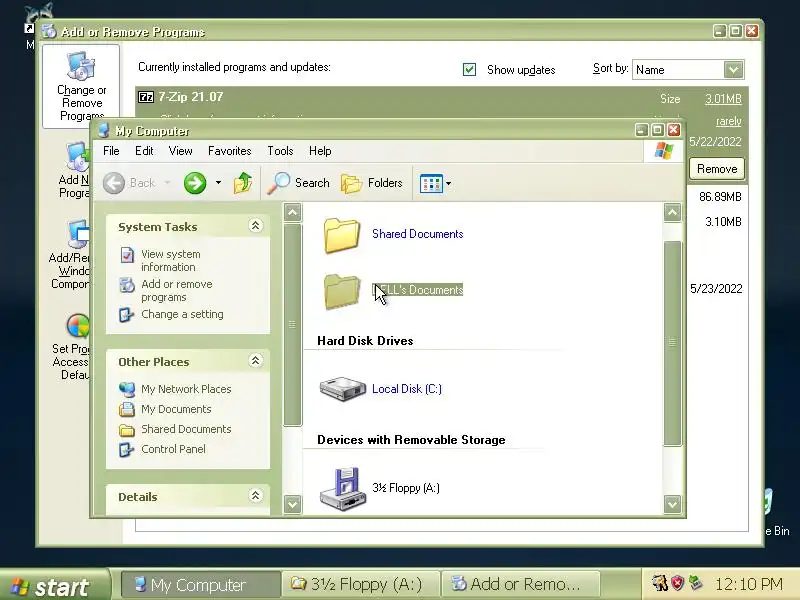Open Search with the magnifier icon
The width and height of the screenshot is (800, 600).
coord(279,183)
